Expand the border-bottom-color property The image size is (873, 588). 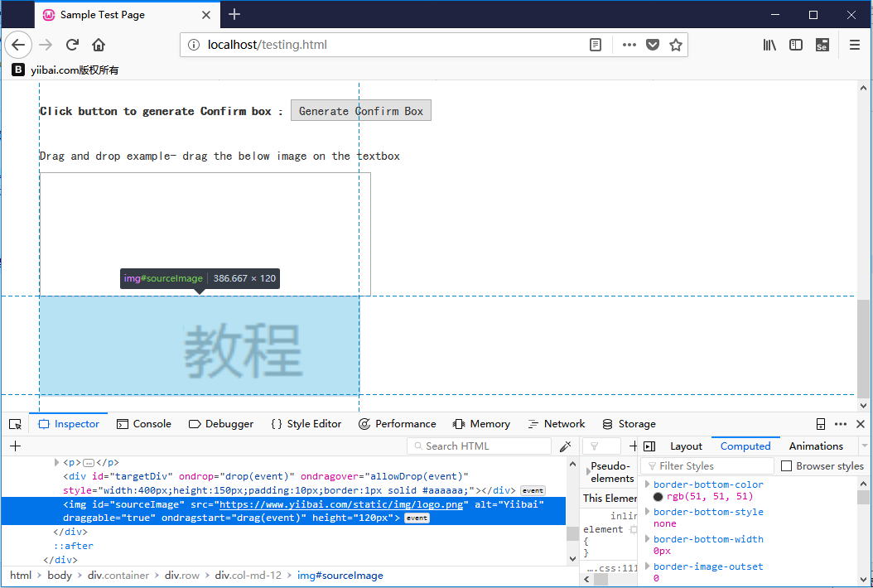[x=648, y=484]
